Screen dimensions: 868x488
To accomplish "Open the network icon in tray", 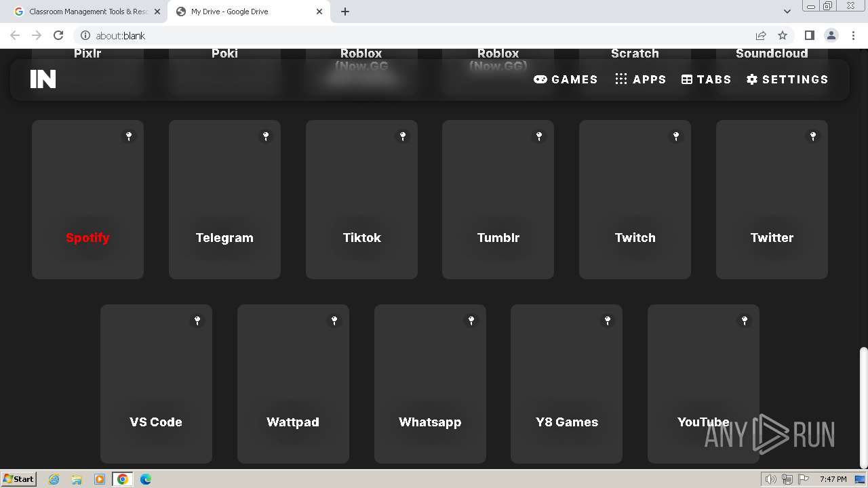I will point(787,479).
